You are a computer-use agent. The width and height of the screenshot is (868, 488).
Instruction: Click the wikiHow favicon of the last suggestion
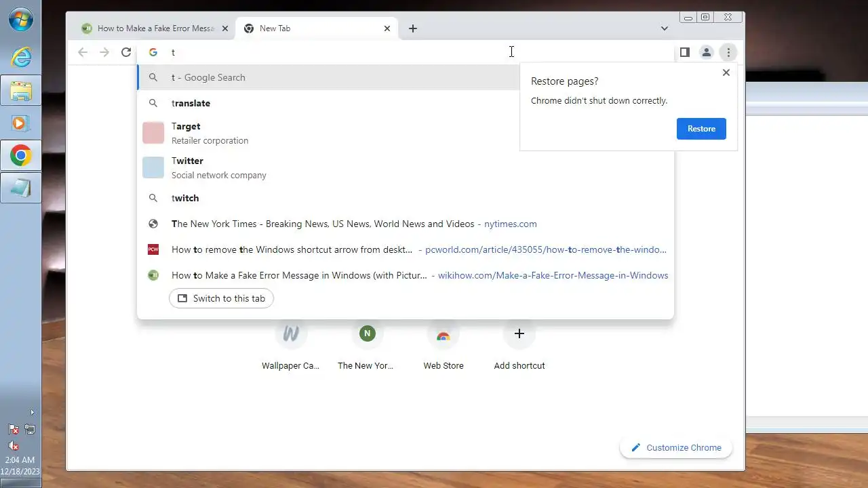[153, 275]
